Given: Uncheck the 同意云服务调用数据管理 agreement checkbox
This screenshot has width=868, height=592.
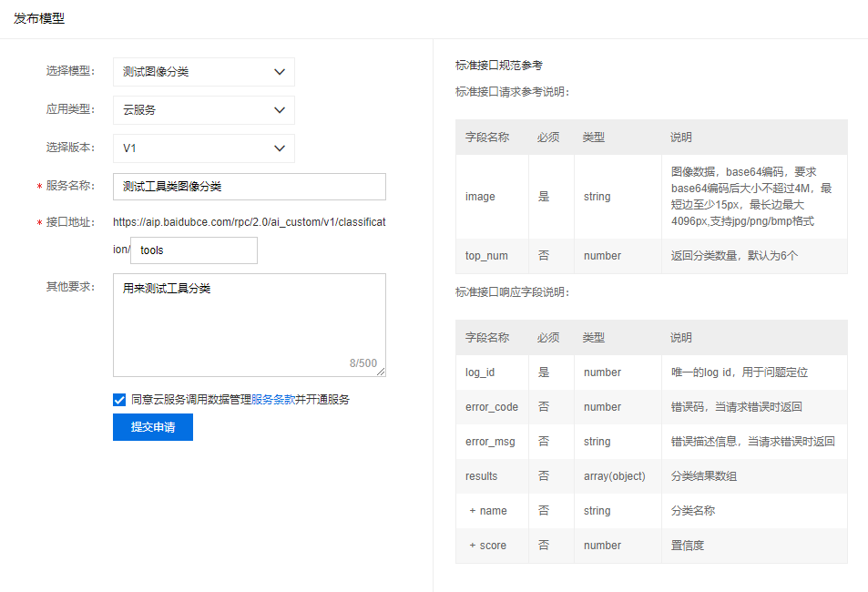Looking at the screenshot, I should [119, 398].
